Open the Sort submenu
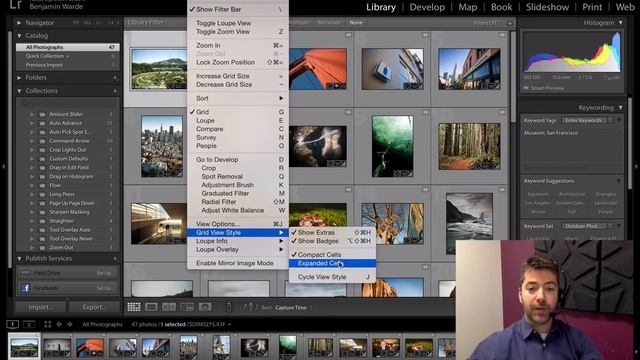Image resolution: width=640 pixels, height=360 pixels. click(238, 98)
